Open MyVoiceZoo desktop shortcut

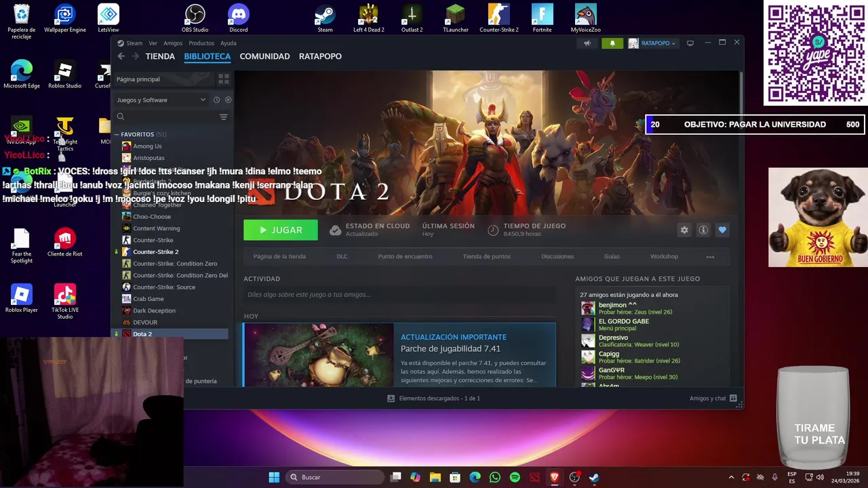tap(585, 18)
